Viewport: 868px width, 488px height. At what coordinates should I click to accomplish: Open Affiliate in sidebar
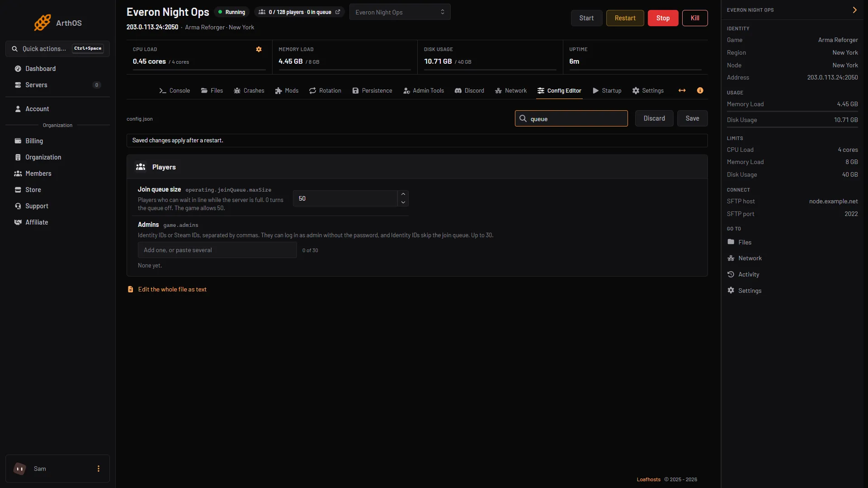[57, 222]
